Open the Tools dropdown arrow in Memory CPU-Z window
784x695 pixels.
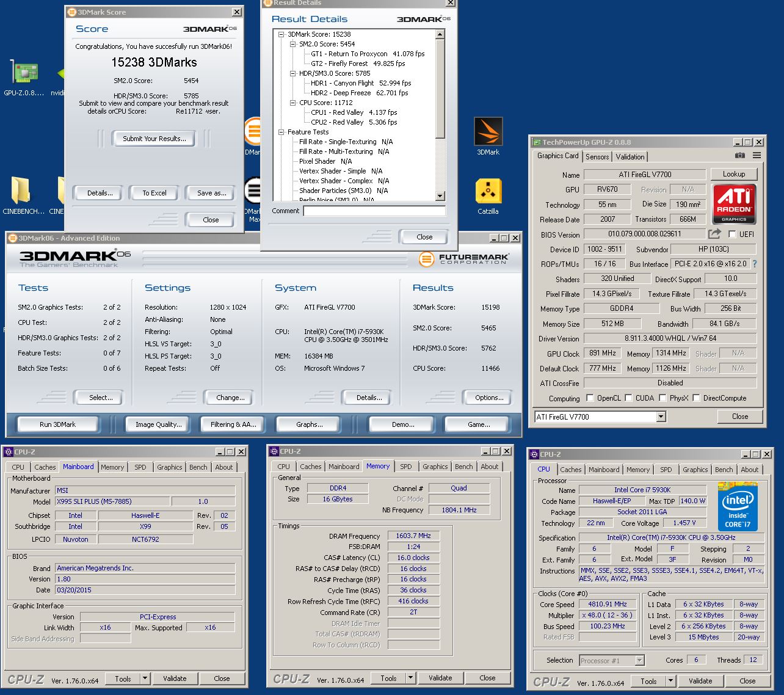point(410,678)
